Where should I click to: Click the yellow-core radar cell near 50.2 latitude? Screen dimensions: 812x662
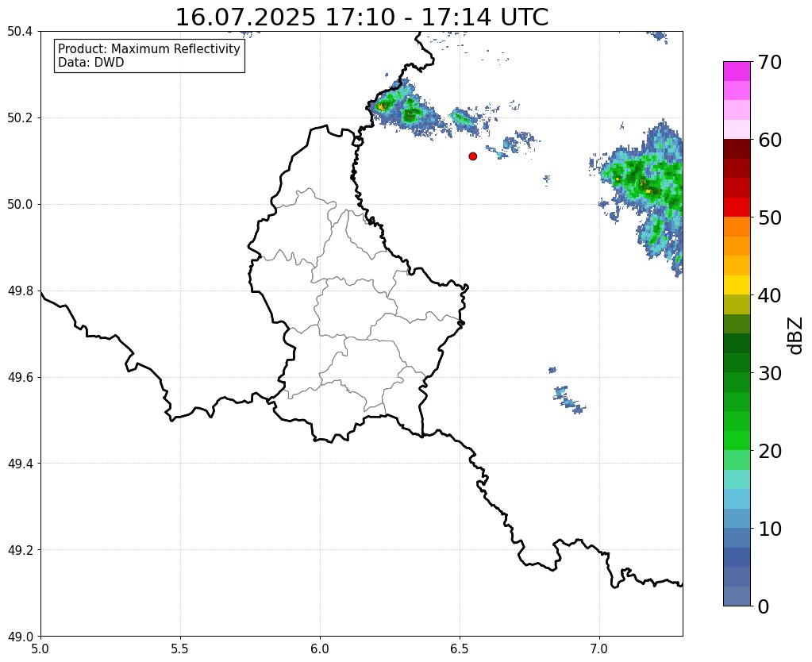pyautogui.click(x=382, y=107)
